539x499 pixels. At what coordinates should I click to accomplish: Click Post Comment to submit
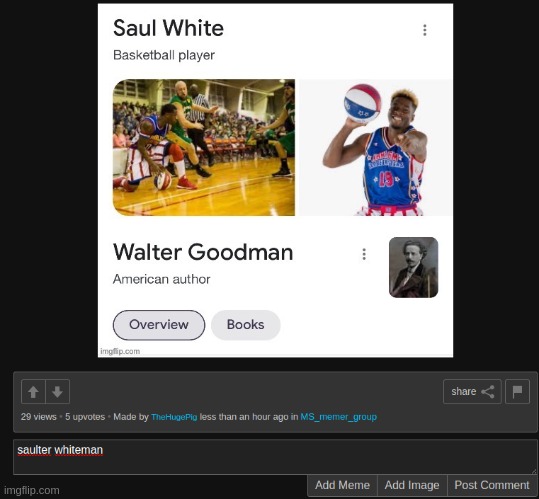pyautogui.click(x=492, y=485)
